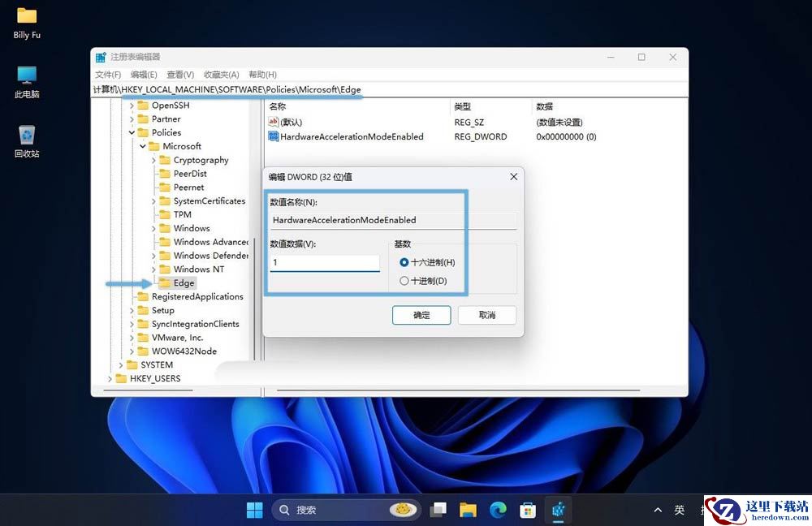Click the 数值数据(V) input field
The height and width of the screenshot is (526, 812).
point(325,262)
